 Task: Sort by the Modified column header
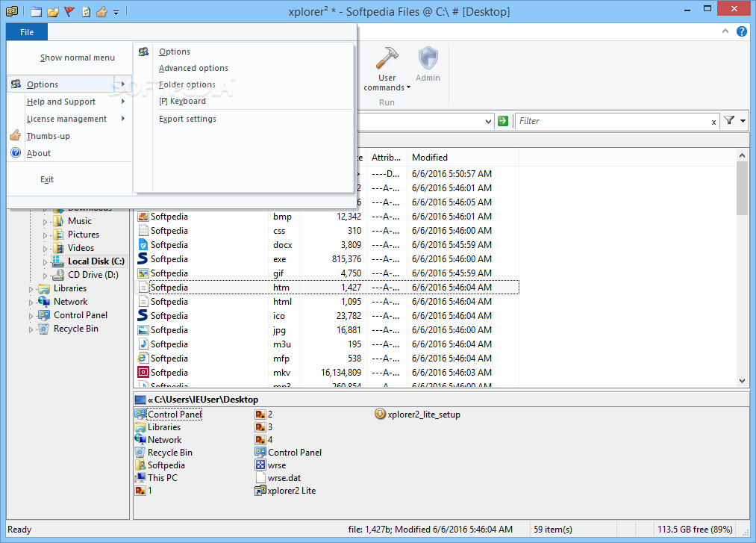tap(463, 158)
